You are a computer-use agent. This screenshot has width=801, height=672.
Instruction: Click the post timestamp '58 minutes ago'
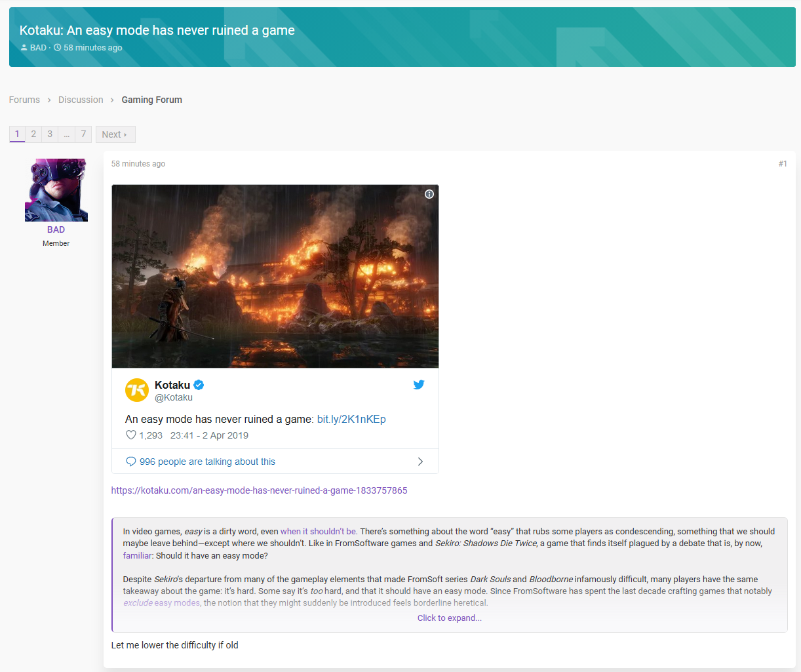pyautogui.click(x=138, y=164)
